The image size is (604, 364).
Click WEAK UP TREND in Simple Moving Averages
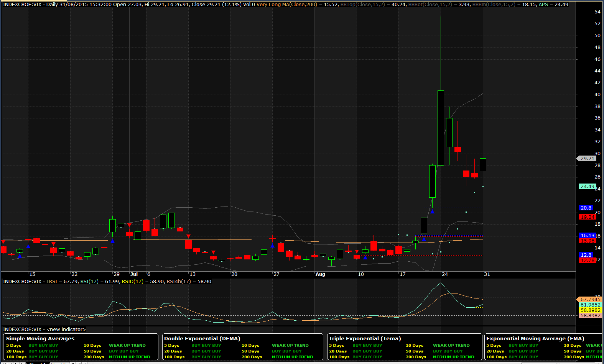(x=127, y=346)
